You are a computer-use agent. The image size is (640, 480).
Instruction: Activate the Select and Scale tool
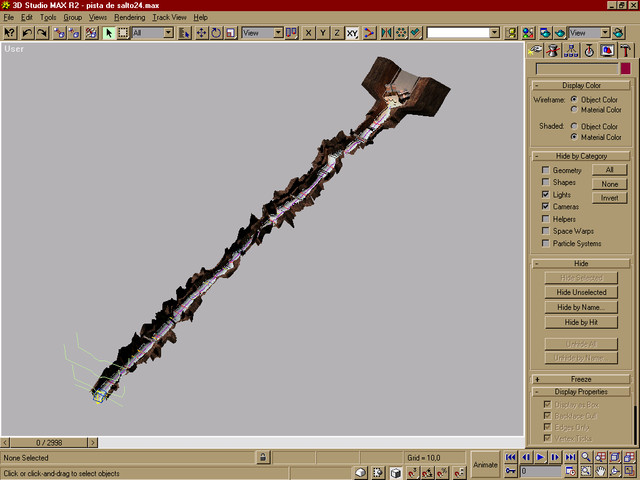tap(231, 33)
